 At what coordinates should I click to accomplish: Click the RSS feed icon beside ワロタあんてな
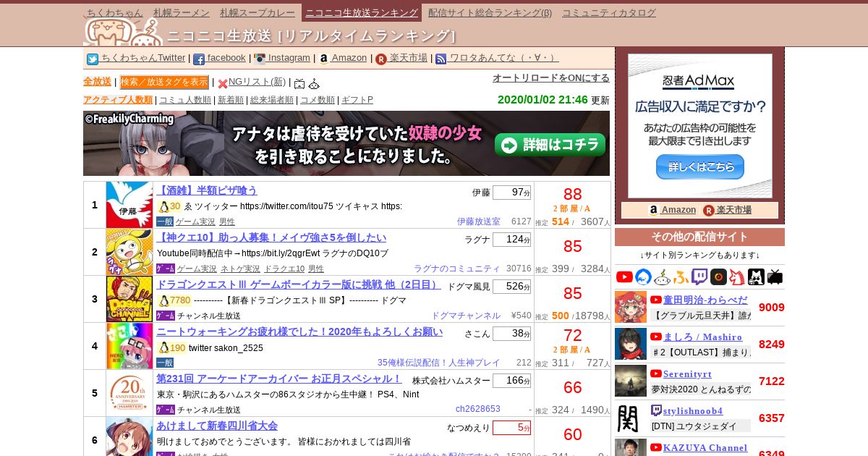pyautogui.click(x=441, y=59)
